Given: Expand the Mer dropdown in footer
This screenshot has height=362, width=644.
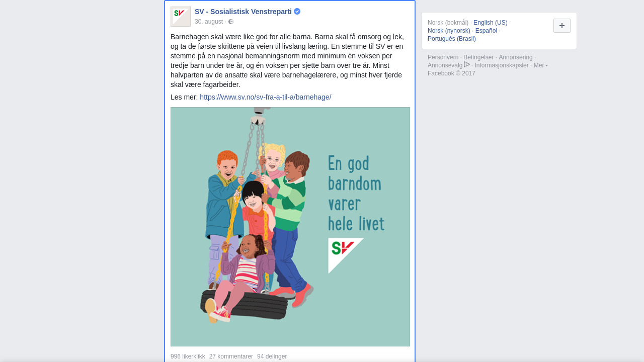Looking at the screenshot, I should point(541,65).
